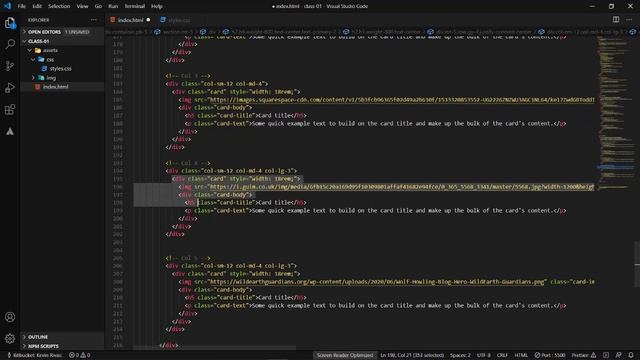Click the Prettier status bar item
Image resolution: width=640 pixels, height=360 pixels.
pos(584,355)
